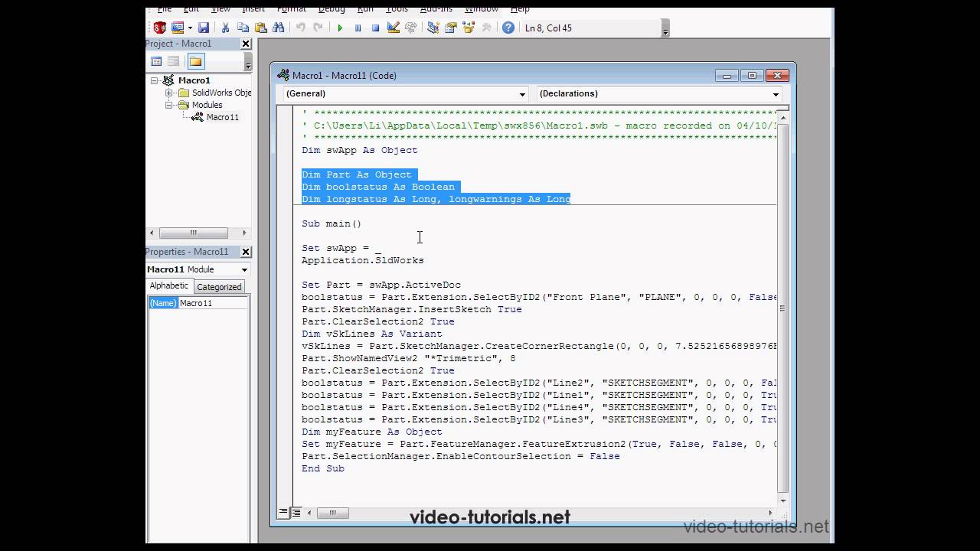The image size is (980, 551).
Task: Click the Reset stop icon
Action: 375,28
